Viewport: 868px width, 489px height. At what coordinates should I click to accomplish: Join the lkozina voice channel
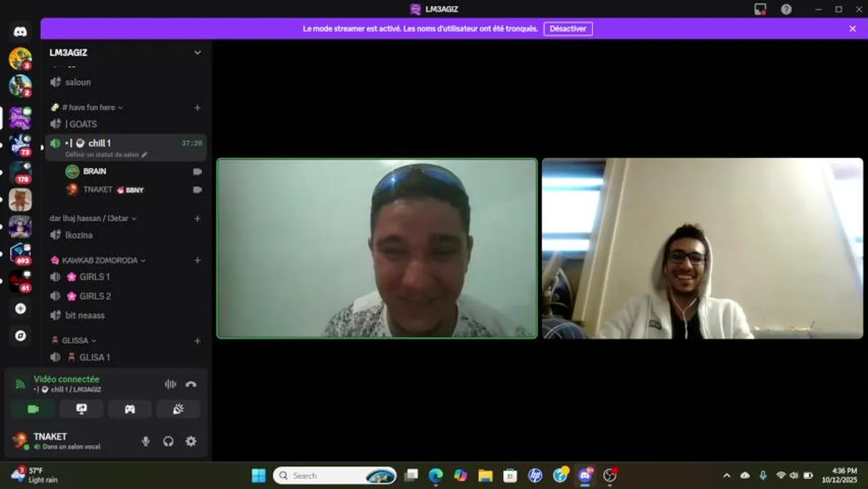point(126,235)
